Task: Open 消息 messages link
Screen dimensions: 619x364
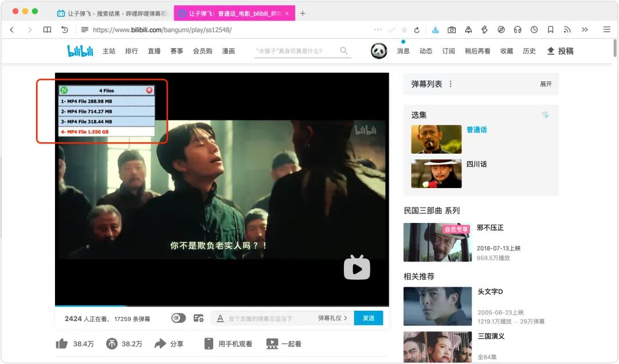Action: coord(403,51)
